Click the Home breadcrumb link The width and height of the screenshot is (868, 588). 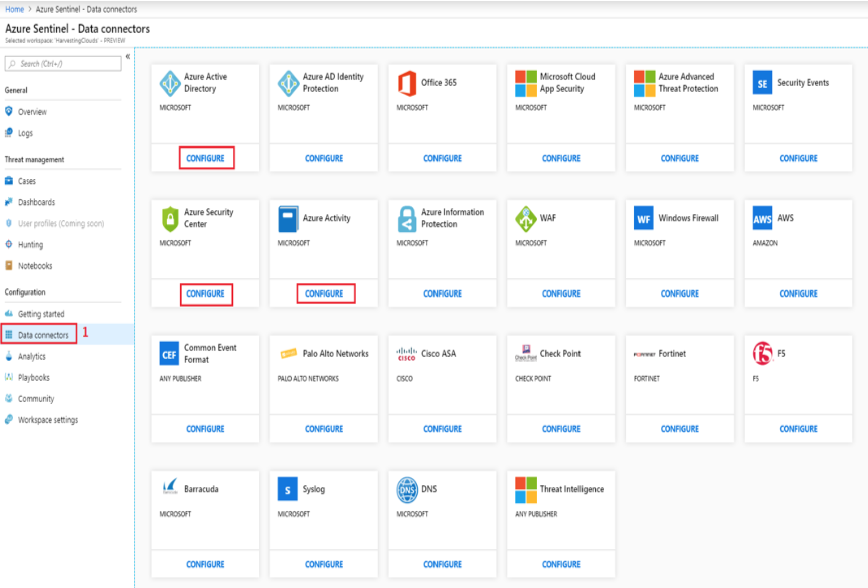click(14, 9)
